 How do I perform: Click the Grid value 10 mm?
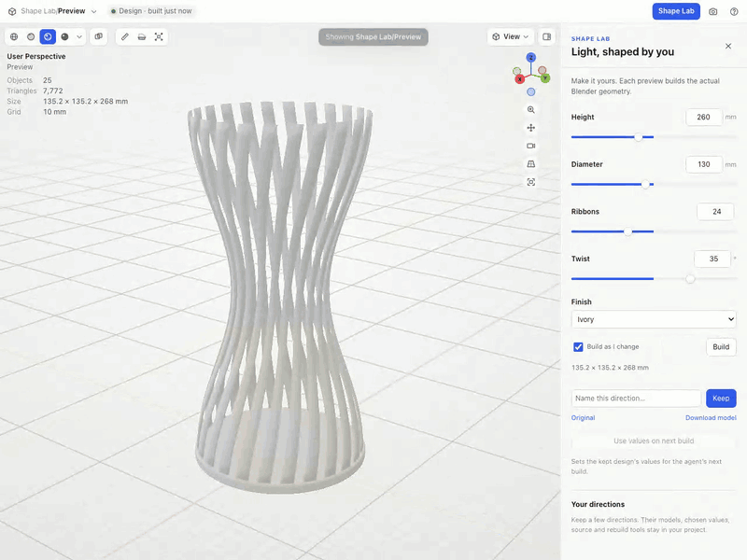click(55, 111)
